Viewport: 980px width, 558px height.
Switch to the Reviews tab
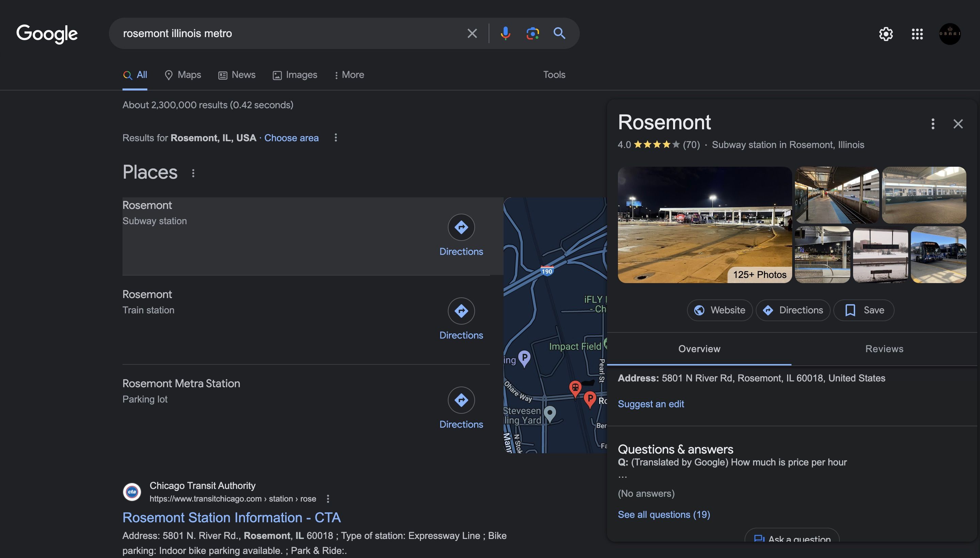click(x=884, y=349)
